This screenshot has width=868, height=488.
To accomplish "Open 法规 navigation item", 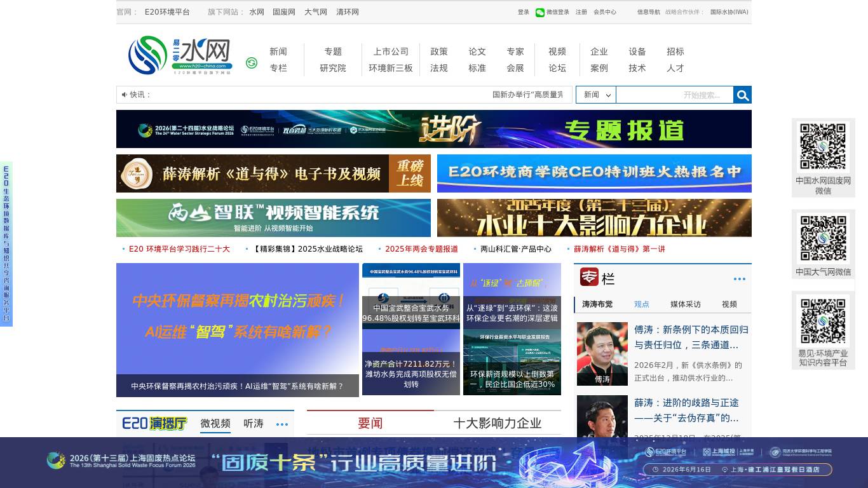I will (x=439, y=68).
